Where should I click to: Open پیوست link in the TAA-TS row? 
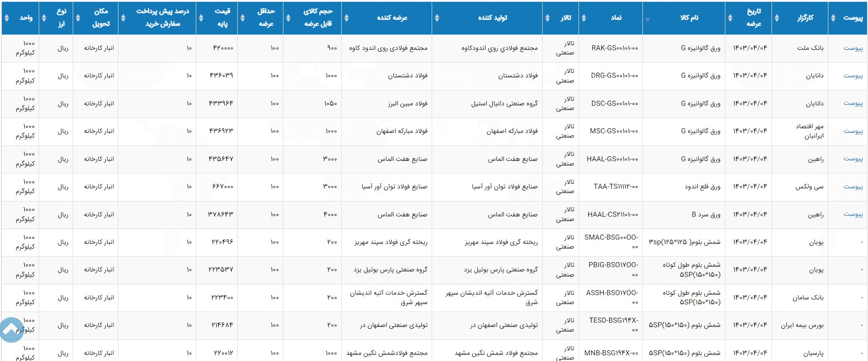click(853, 187)
